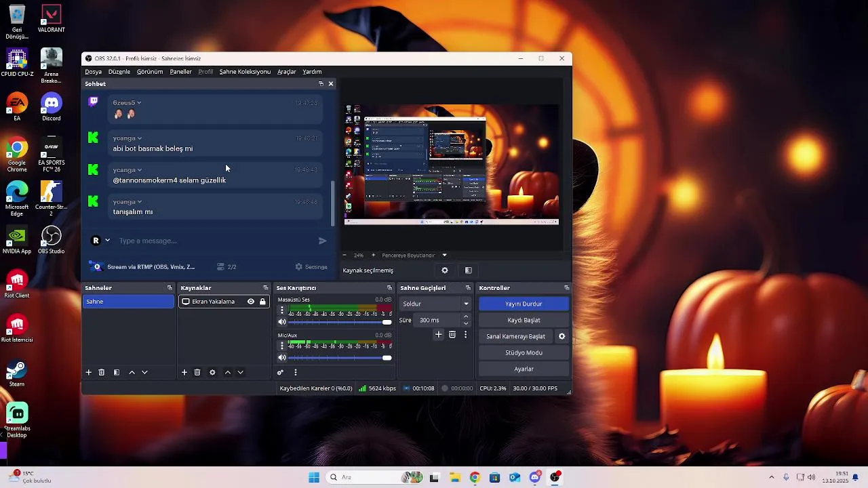
Task: Open Ayarlar in the Kontroller panel
Action: [524, 369]
